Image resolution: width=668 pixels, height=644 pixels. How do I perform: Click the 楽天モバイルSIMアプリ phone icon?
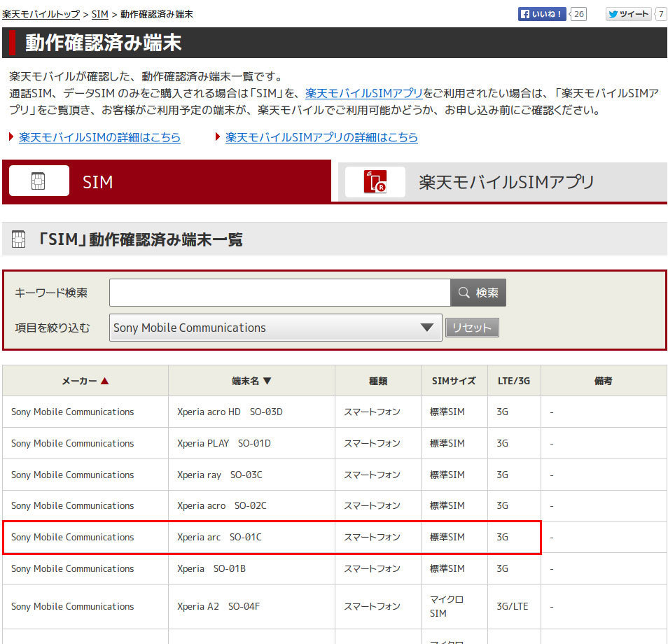tap(375, 181)
